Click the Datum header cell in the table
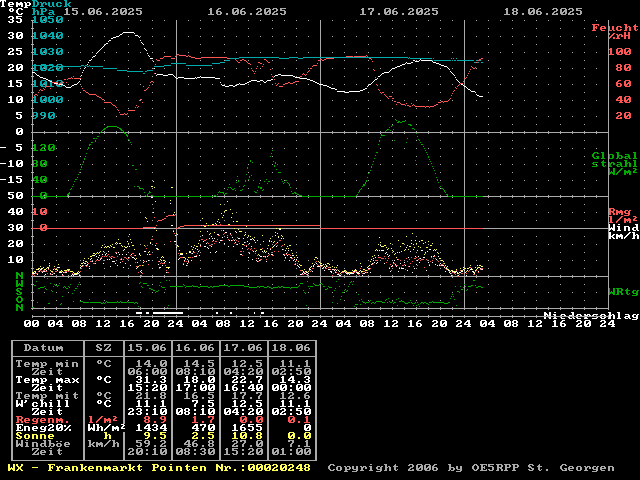This screenshot has height=480, width=640. click(44, 348)
